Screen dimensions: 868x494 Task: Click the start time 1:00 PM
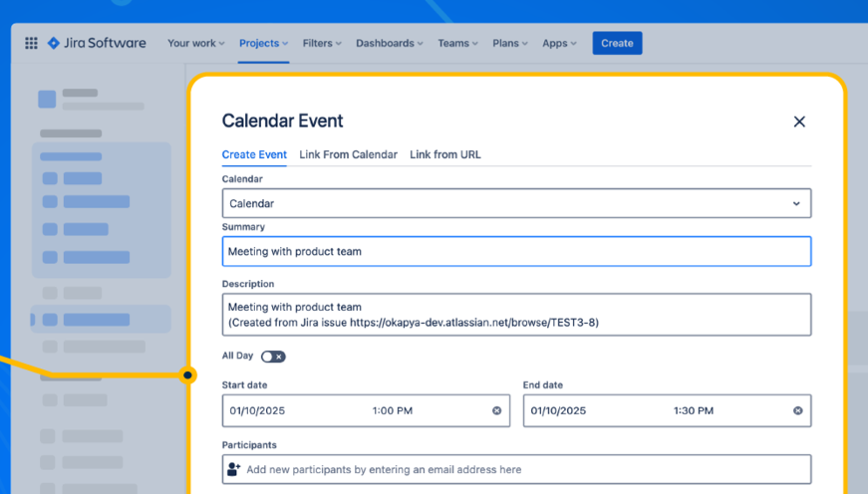tap(393, 410)
